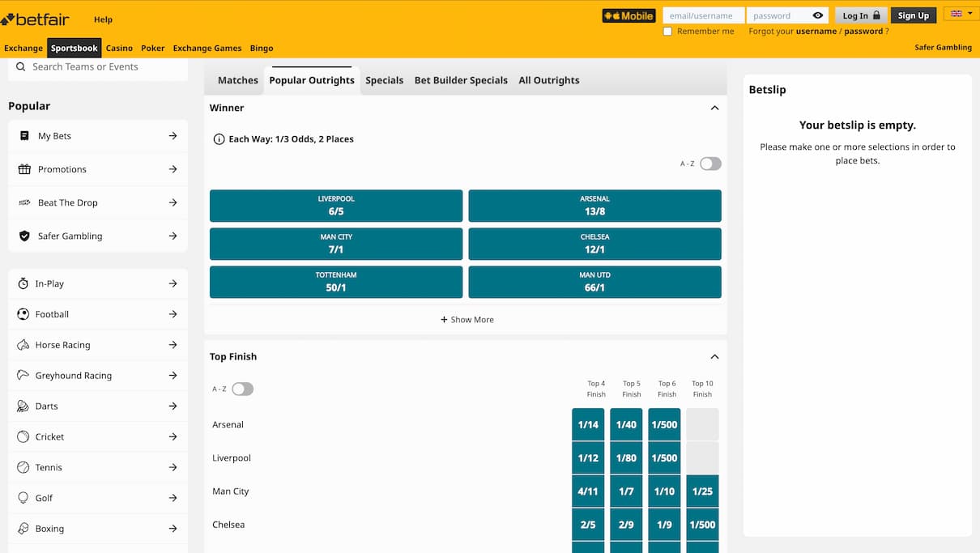This screenshot has width=980, height=553.
Task: Click the arrow next to My Bets
Action: pos(173,136)
